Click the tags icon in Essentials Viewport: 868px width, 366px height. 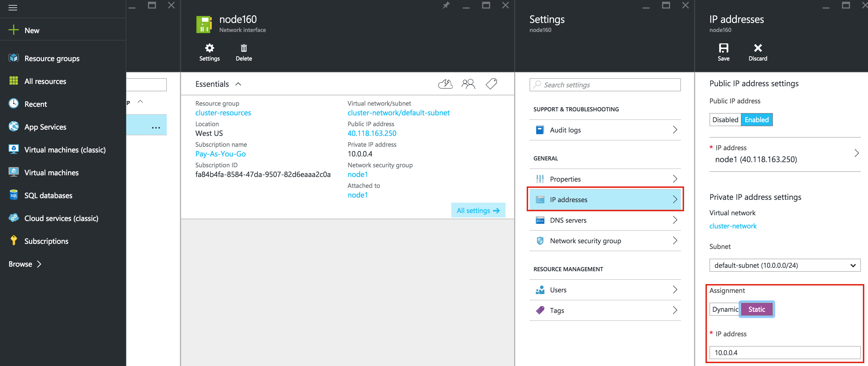(491, 83)
